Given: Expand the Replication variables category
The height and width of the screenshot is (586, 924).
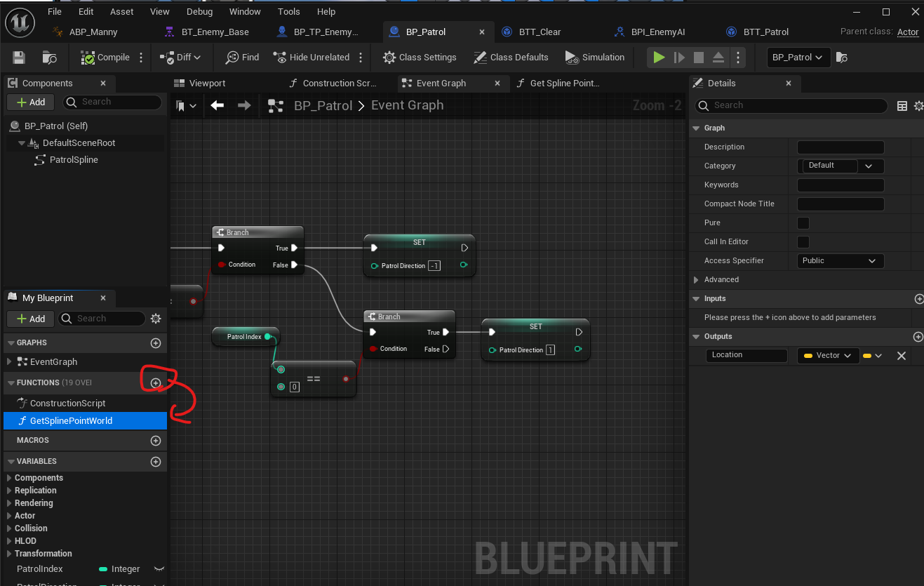Looking at the screenshot, I should point(9,491).
